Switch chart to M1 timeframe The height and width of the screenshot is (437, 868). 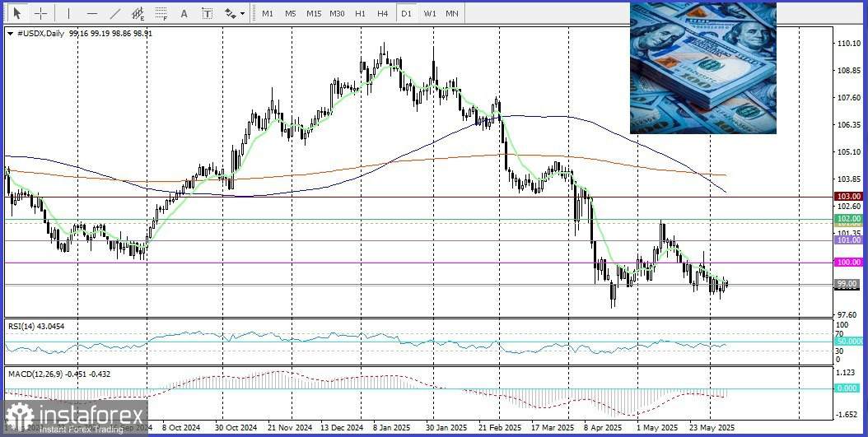tap(268, 13)
